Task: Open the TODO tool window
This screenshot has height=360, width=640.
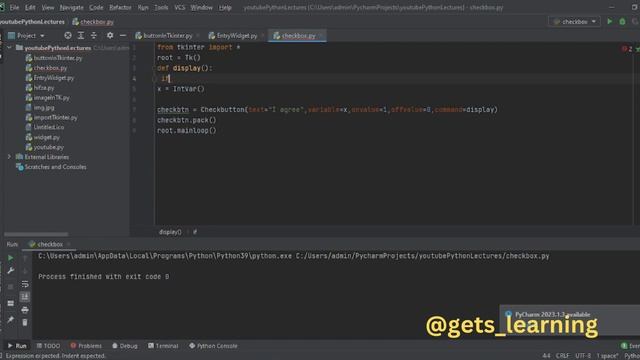Action: [48, 346]
